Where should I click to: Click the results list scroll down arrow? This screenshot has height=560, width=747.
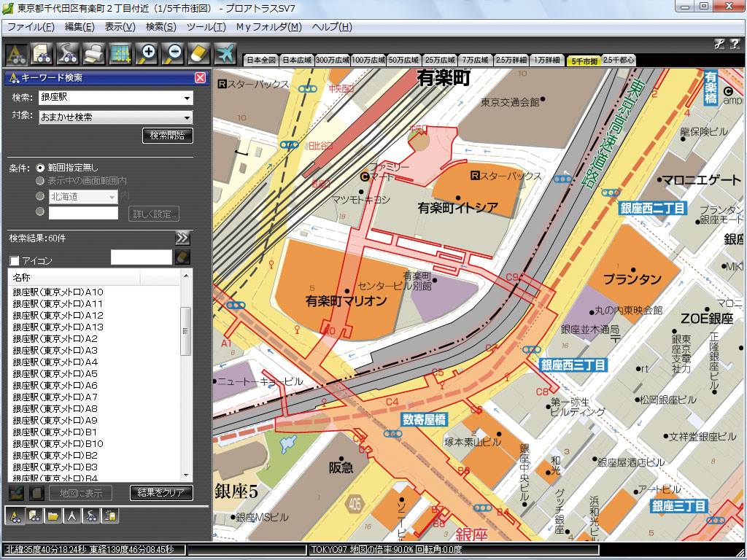pos(186,475)
